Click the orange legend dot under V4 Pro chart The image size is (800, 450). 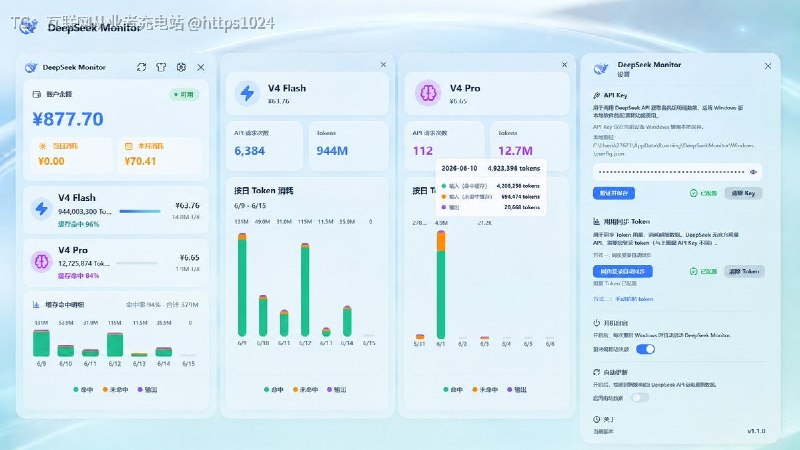[475, 389]
